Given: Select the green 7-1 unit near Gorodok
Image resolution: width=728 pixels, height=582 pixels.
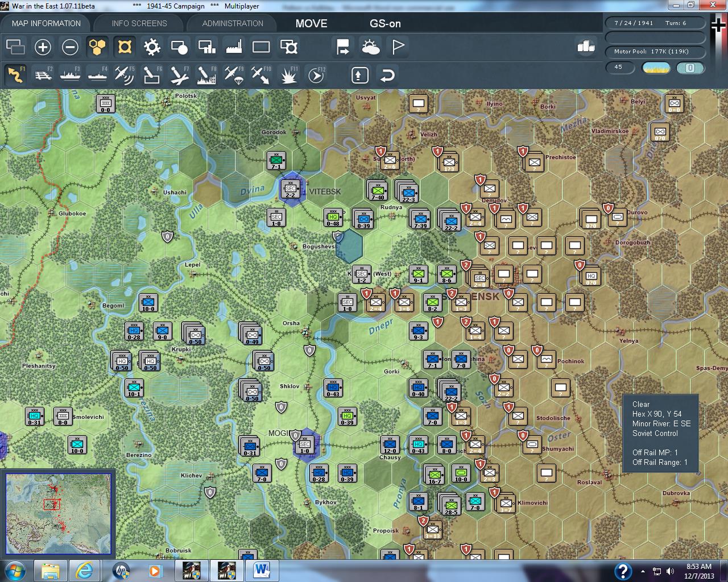Looking at the screenshot, I should 276,160.
